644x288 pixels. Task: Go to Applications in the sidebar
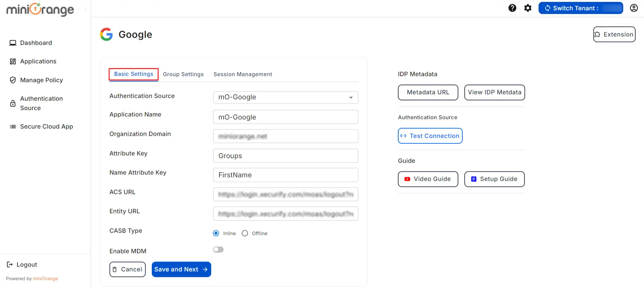(38, 61)
